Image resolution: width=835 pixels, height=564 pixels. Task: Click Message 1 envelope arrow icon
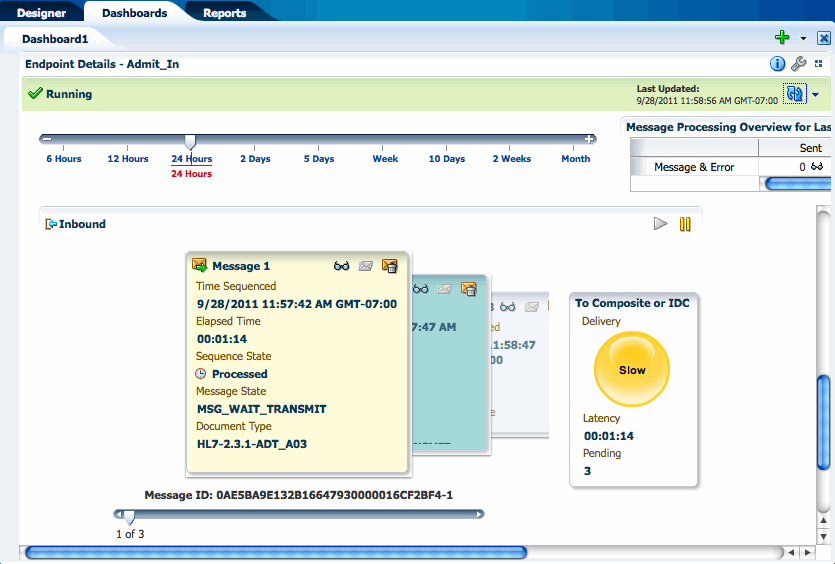click(x=200, y=265)
